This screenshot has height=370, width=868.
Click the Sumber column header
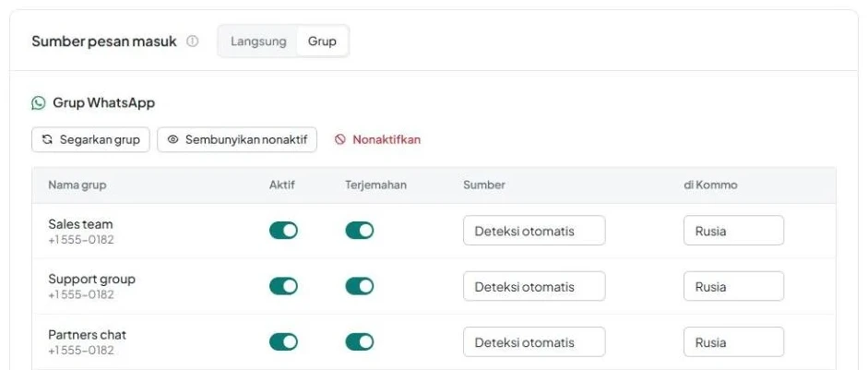484,185
